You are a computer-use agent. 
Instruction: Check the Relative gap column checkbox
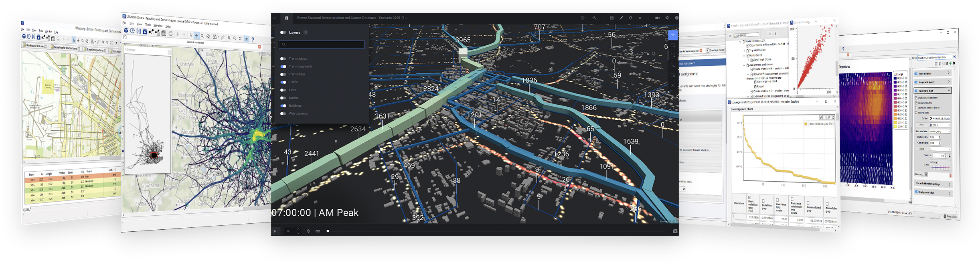tap(763, 201)
